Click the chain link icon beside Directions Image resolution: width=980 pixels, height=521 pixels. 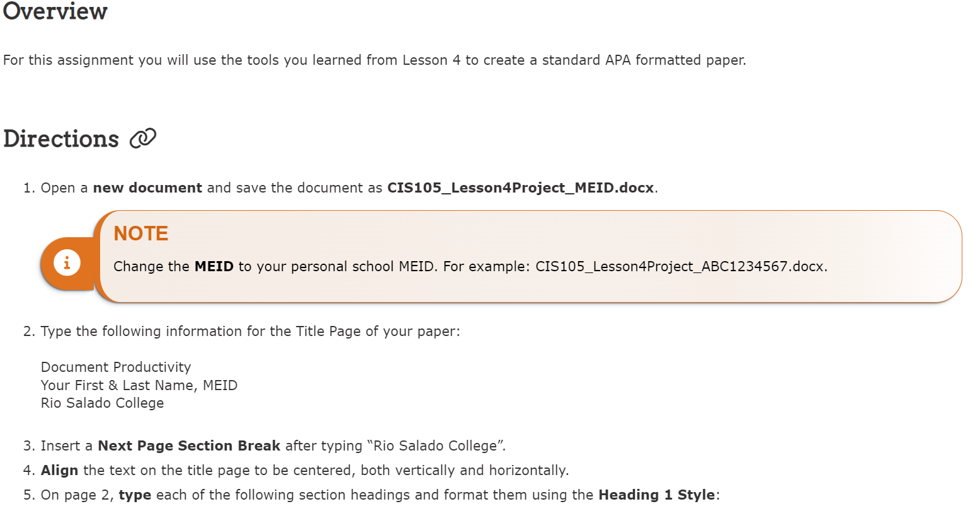tap(143, 138)
